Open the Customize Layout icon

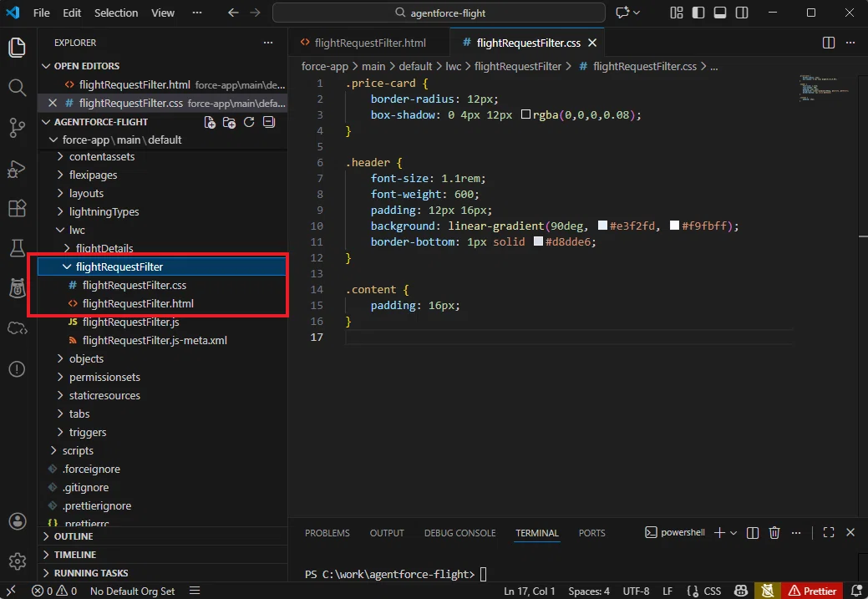[677, 13]
